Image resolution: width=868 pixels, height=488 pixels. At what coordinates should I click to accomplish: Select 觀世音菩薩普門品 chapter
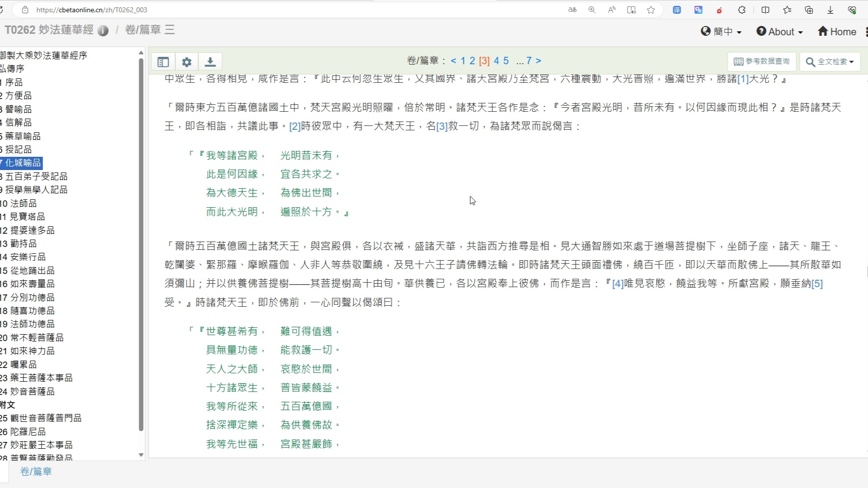pos(41,418)
